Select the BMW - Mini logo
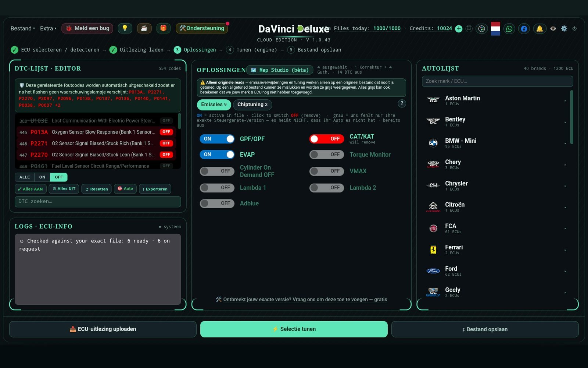The image size is (588, 368). pyautogui.click(x=433, y=142)
